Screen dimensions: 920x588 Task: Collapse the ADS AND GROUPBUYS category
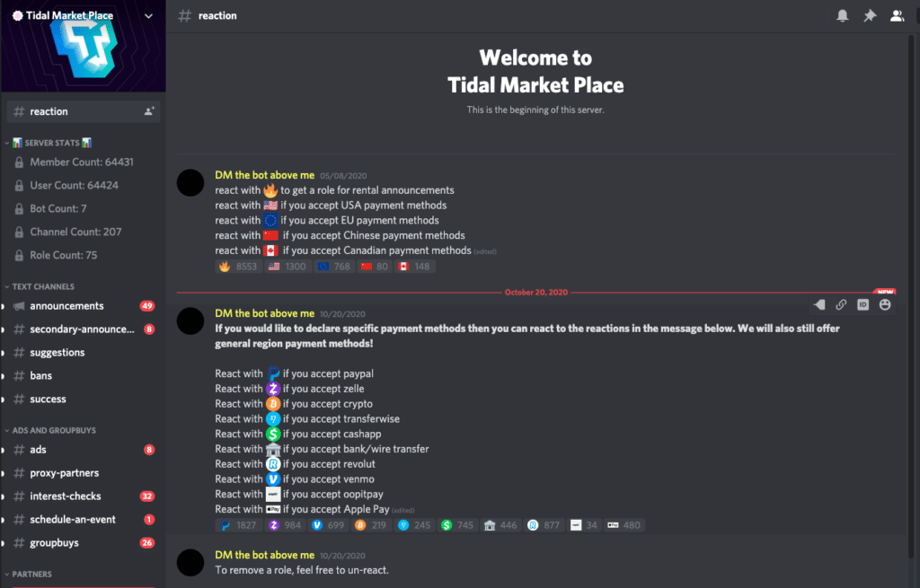[x=50, y=430]
